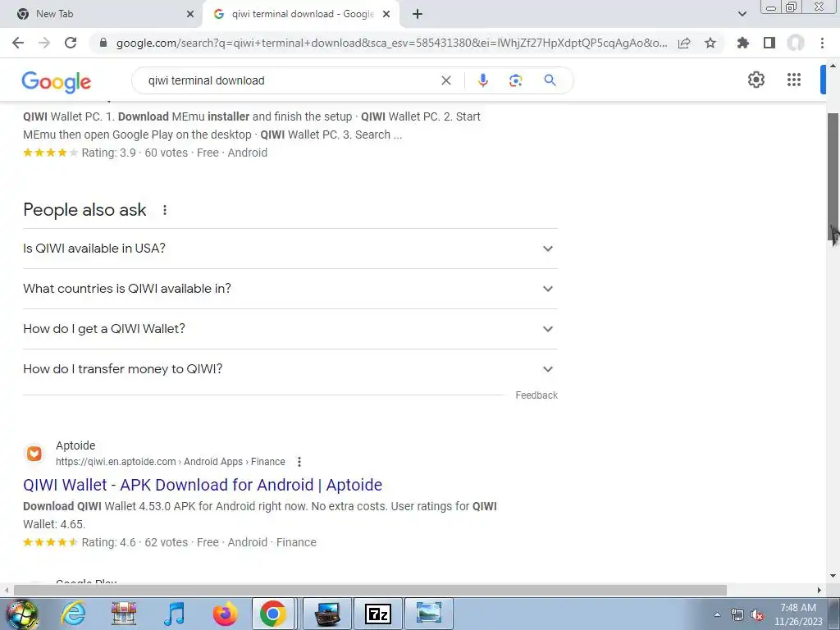Open QIWI Wallet APK Download Aptoide link
The width and height of the screenshot is (840, 630).
coord(203,485)
